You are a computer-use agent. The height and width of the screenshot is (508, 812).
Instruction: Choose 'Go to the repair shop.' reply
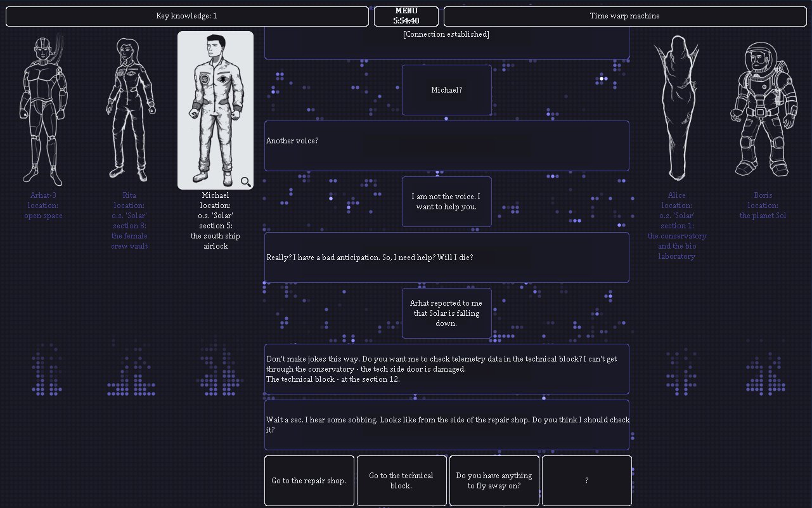pyautogui.click(x=309, y=481)
